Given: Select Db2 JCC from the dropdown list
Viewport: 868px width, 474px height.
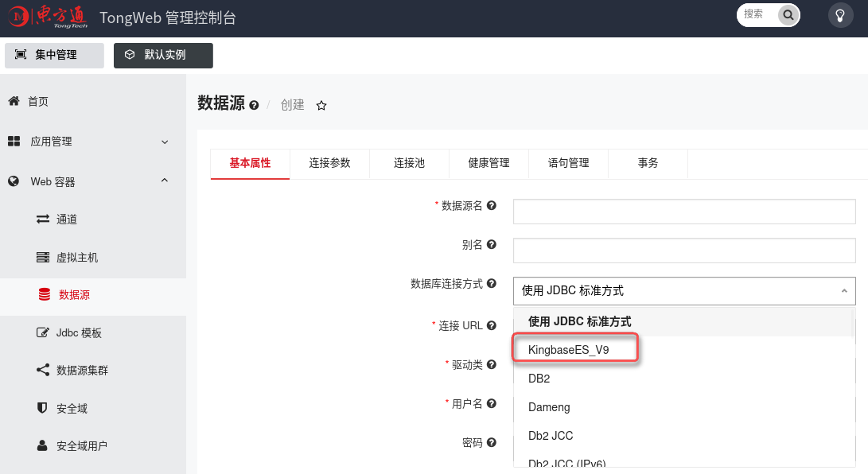Looking at the screenshot, I should tap(683, 436).
